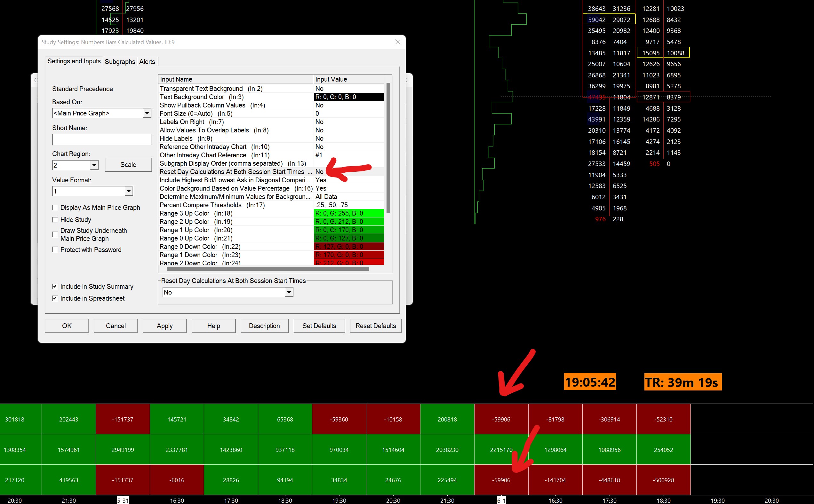Expand the Chart Region dropdown
This screenshot has width=814, height=504.
[x=94, y=165]
